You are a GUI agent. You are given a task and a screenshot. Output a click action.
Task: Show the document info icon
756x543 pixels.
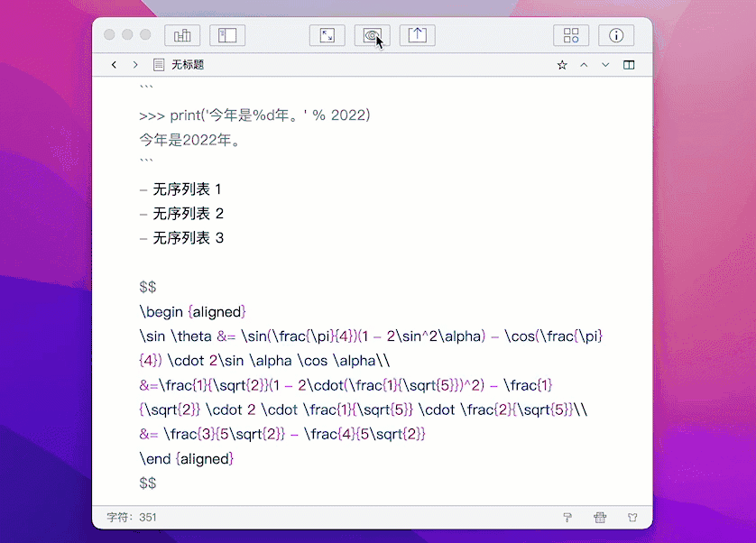pos(616,35)
